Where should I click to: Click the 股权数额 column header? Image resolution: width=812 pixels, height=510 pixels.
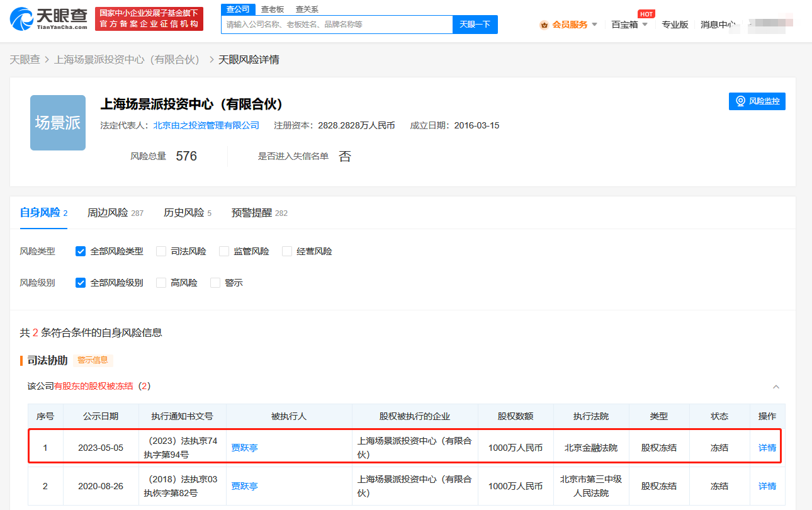516,416
